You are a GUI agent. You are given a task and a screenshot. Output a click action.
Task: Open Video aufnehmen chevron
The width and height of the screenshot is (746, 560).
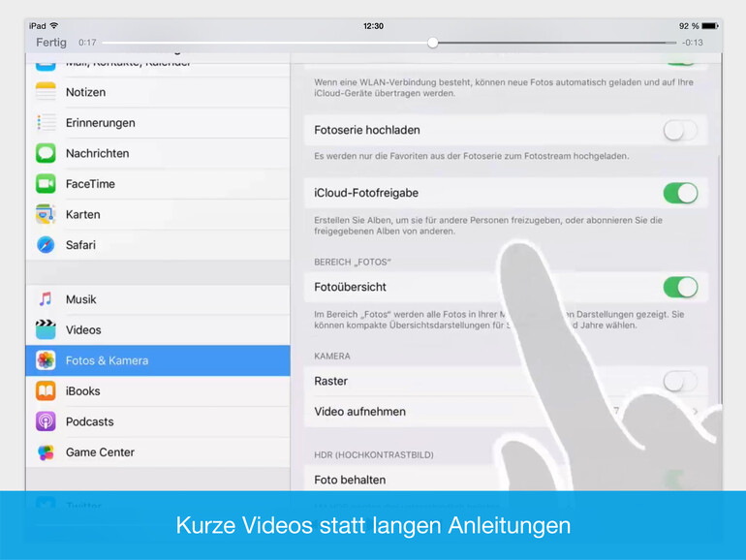point(696,412)
